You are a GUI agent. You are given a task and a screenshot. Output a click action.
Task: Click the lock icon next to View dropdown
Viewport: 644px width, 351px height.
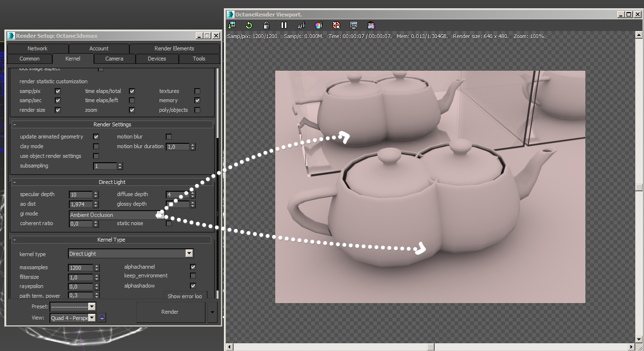click(102, 318)
